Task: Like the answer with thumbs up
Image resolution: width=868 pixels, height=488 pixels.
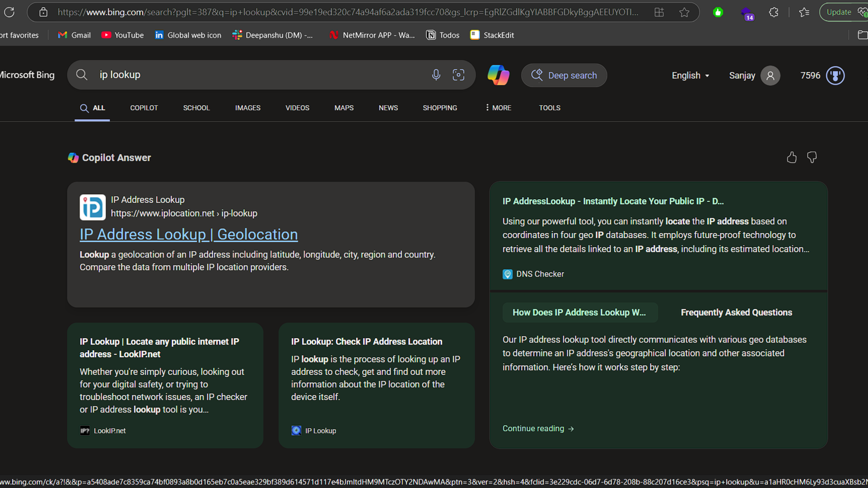Action: pos(791,157)
